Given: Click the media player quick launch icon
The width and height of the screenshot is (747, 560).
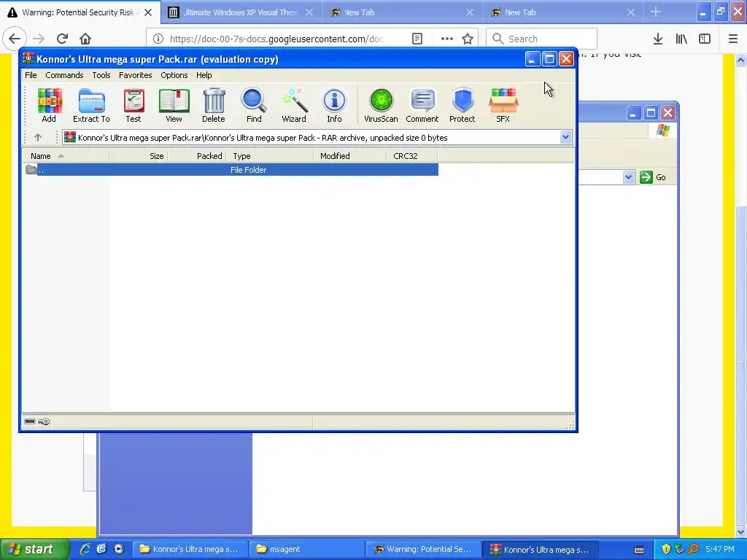Looking at the screenshot, I should point(119,550).
